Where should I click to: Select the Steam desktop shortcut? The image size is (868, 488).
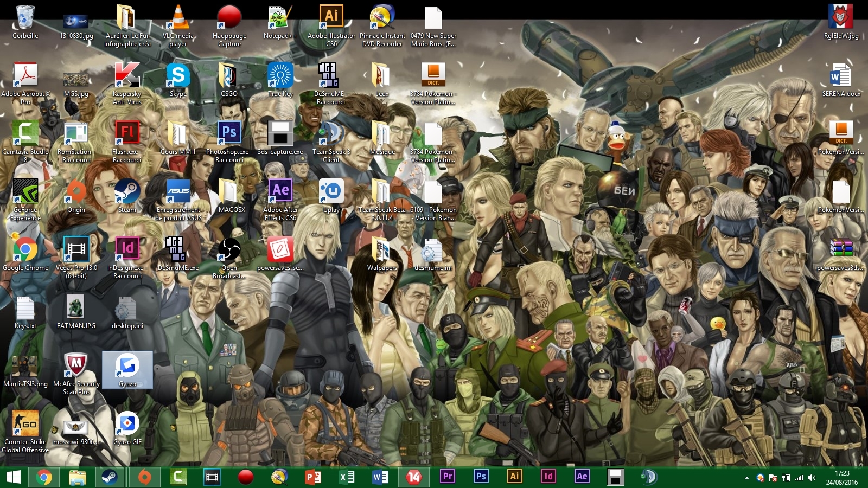(x=127, y=196)
